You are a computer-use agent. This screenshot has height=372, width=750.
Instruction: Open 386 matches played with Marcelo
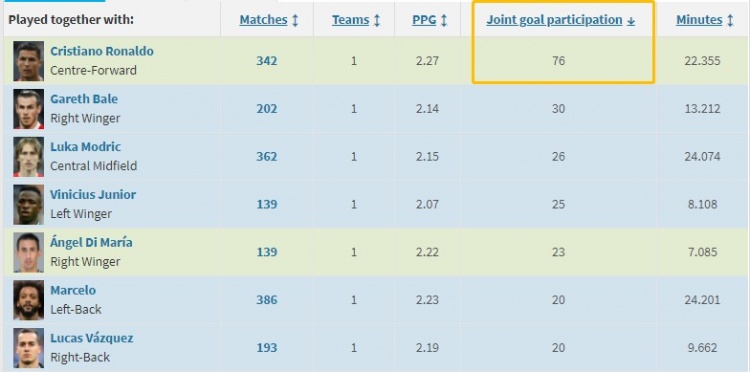click(x=266, y=300)
